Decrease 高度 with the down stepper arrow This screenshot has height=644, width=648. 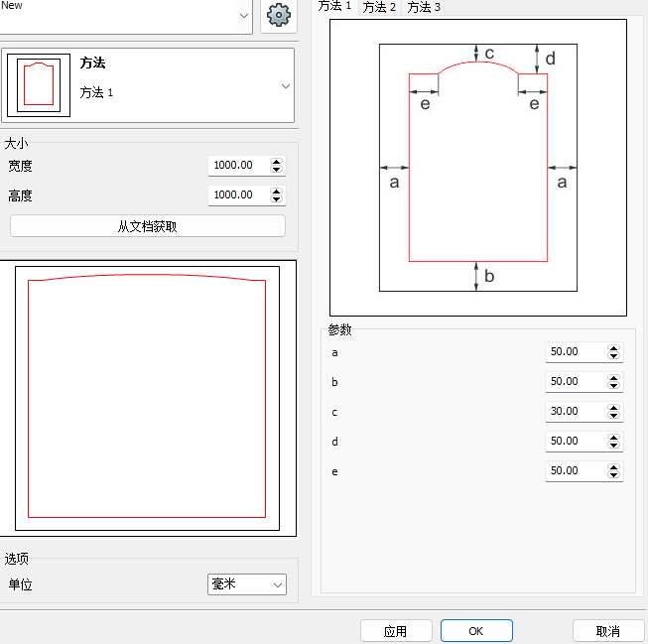(277, 199)
